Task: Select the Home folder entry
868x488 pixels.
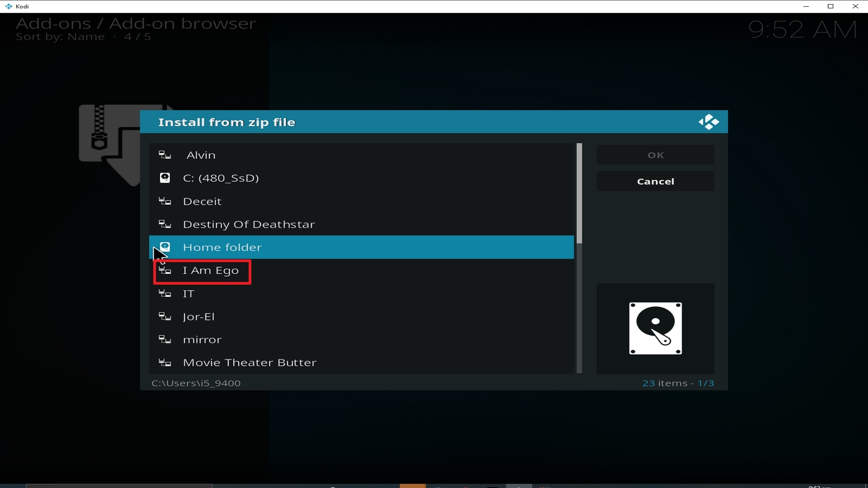Action: (x=362, y=247)
